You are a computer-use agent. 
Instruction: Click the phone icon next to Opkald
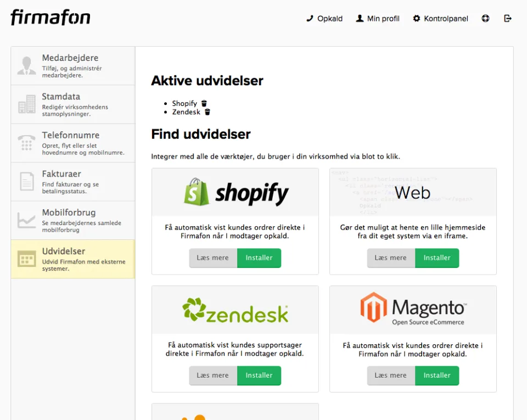coord(310,19)
